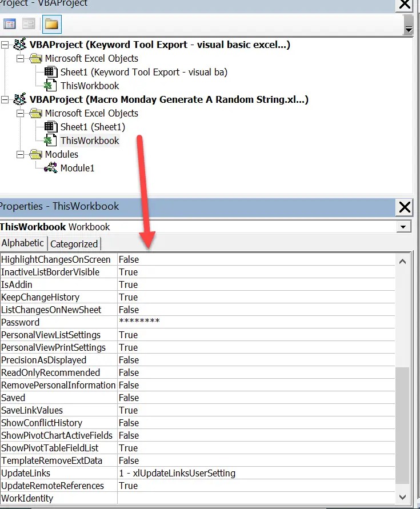Select the KeepChangeHistory property row
The image size is (420, 509).
pos(198,298)
